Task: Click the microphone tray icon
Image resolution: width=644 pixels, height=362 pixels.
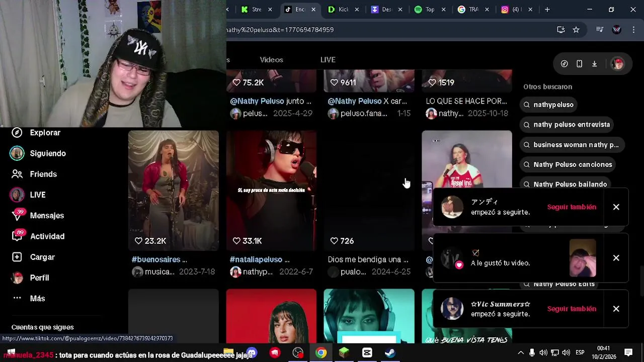Action: 532,353
